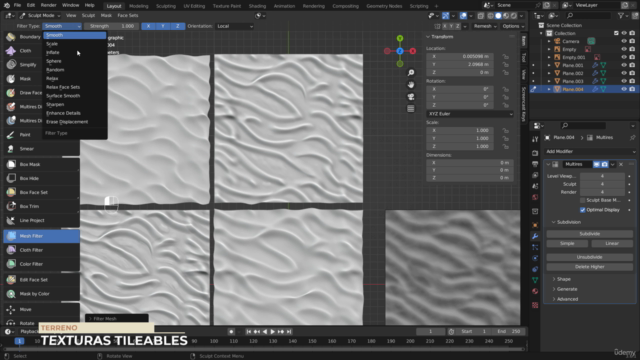640x360 pixels.
Task: Hide Camera in the outliner
Action: coord(624,41)
